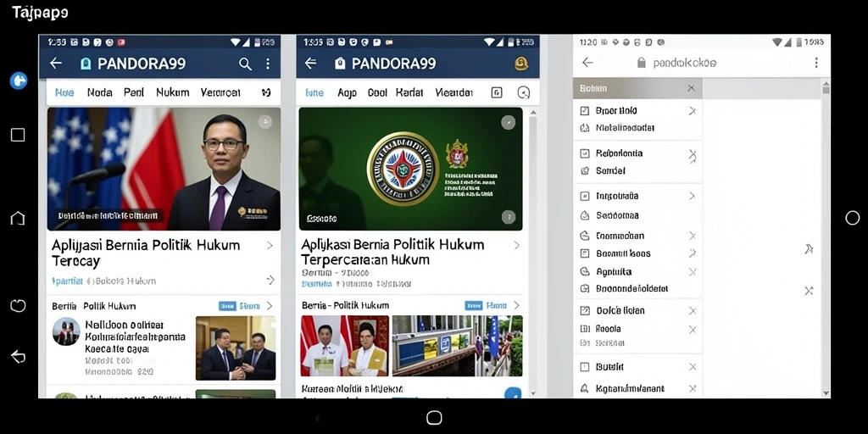Screen dimensions: 868x434
Task: Remove the Reoola row with its X
Action: 692,330
